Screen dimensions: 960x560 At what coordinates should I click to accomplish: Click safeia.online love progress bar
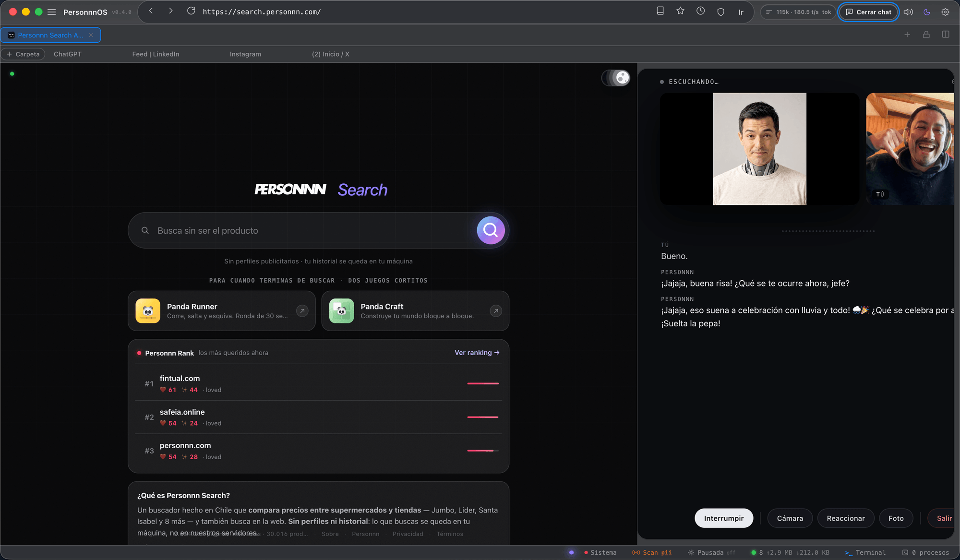point(483,417)
